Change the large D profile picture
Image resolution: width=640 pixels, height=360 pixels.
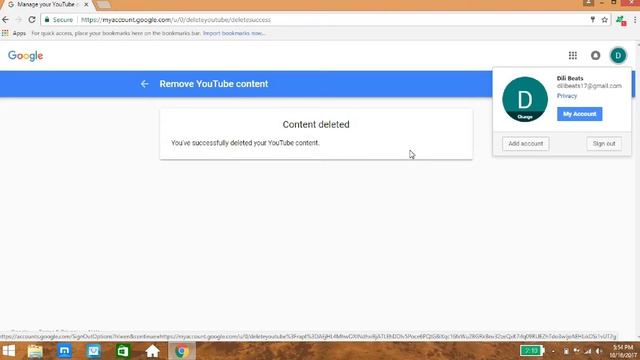click(x=525, y=99)
